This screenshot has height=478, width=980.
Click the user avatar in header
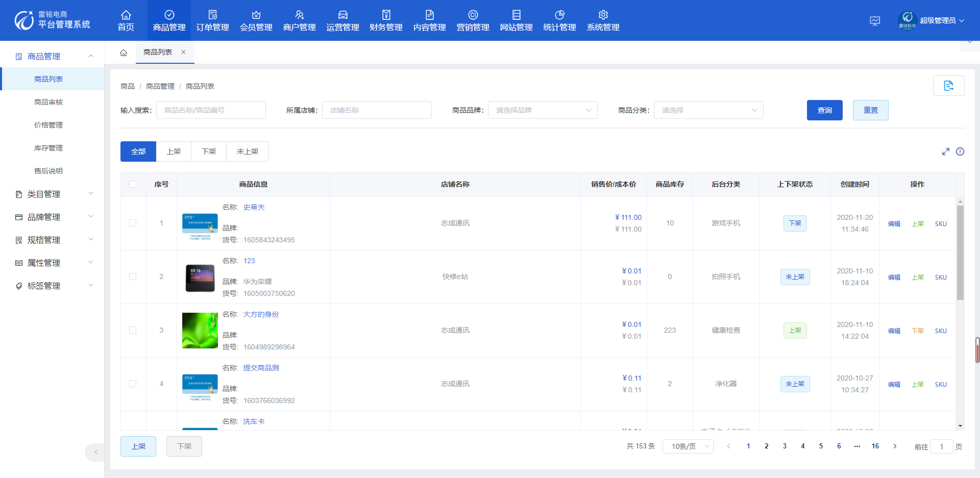point(907,20)
